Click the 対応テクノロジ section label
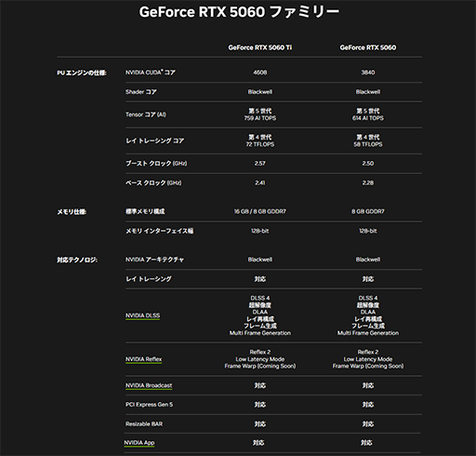Viewport: 476px width, 456px height. point(77,260)
